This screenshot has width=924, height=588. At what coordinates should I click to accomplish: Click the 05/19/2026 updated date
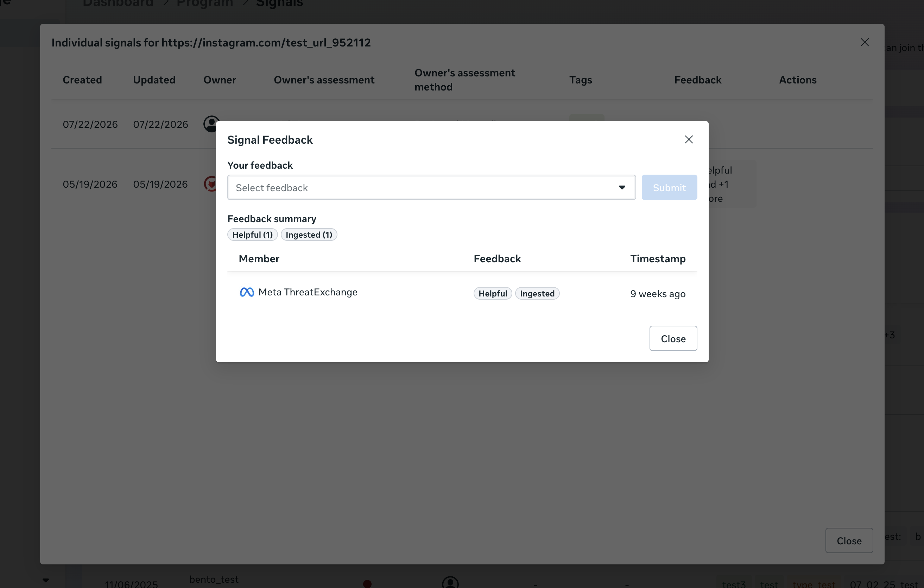point(160,184)
